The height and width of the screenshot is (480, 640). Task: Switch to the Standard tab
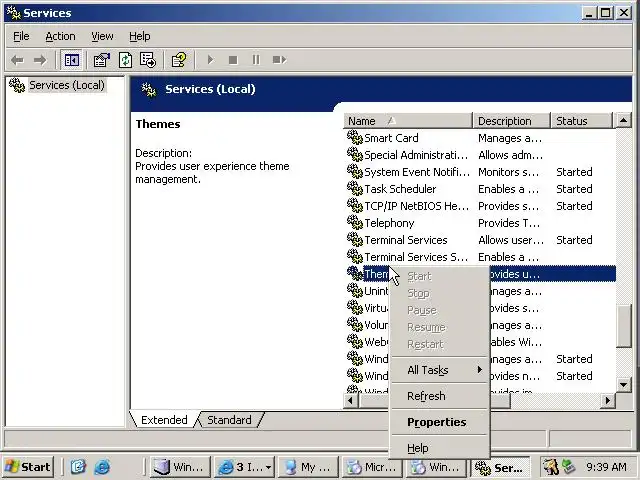coord(229,420)
